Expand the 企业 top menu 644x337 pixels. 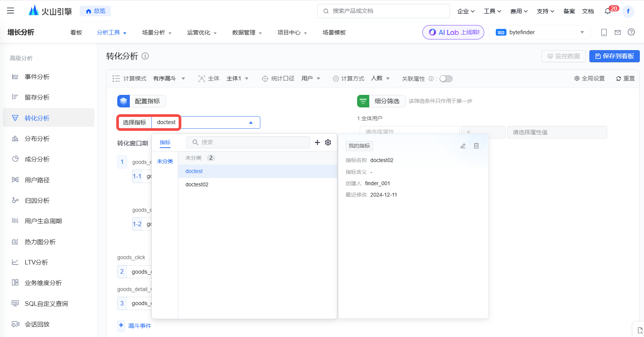tap(466, 11)
